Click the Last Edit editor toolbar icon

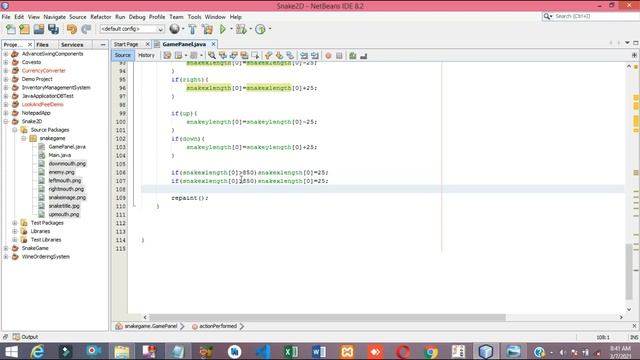click(167, 55)
